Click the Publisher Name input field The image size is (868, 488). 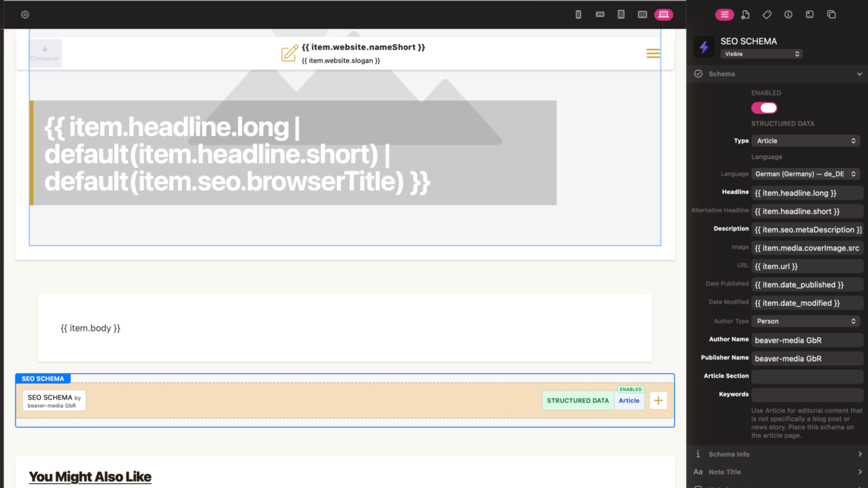pos(807,358)
